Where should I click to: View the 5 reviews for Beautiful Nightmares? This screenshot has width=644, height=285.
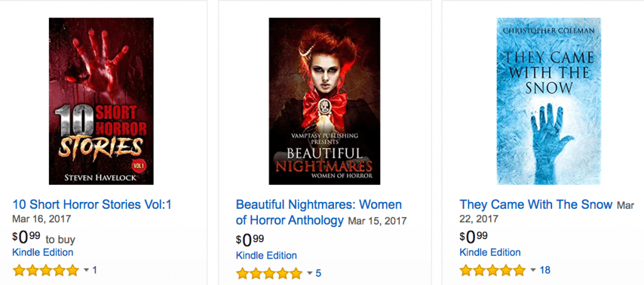pos(318,273)
